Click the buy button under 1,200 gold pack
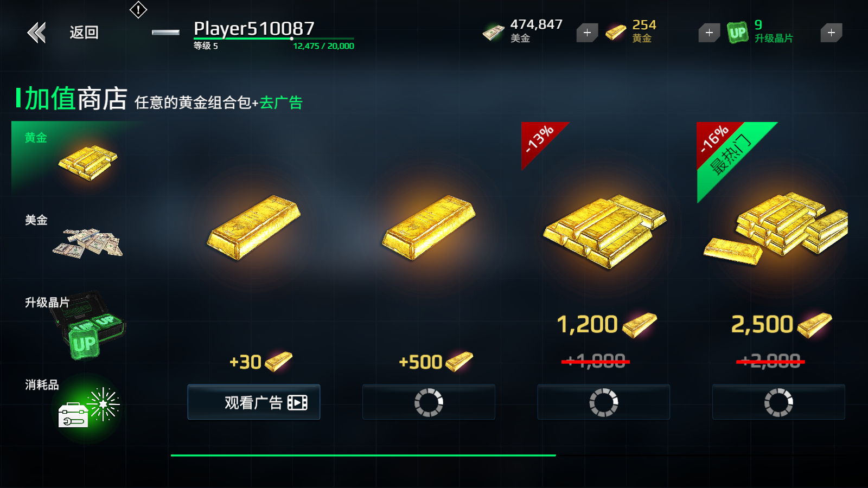 pyautogui.click(x=604, y=402)
